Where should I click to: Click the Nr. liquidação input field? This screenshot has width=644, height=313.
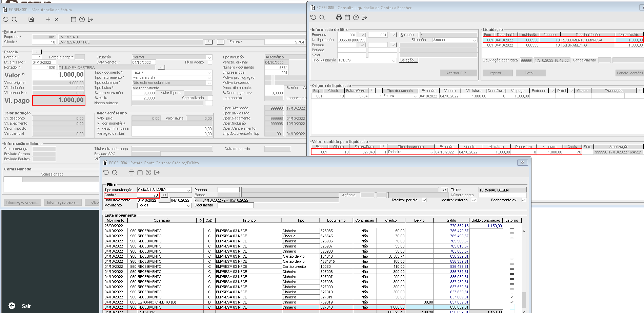click(352, 40)
